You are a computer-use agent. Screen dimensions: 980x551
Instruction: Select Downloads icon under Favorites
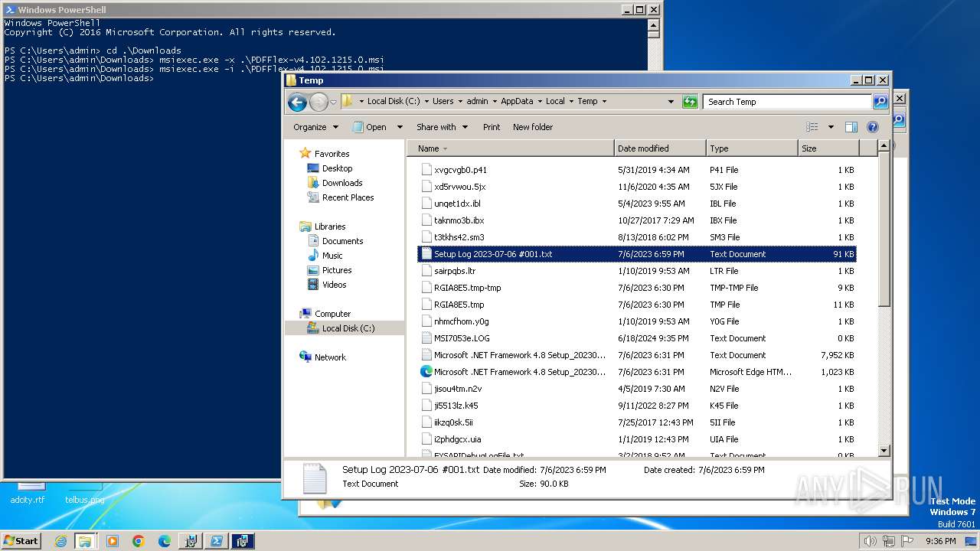click(312, 183)
